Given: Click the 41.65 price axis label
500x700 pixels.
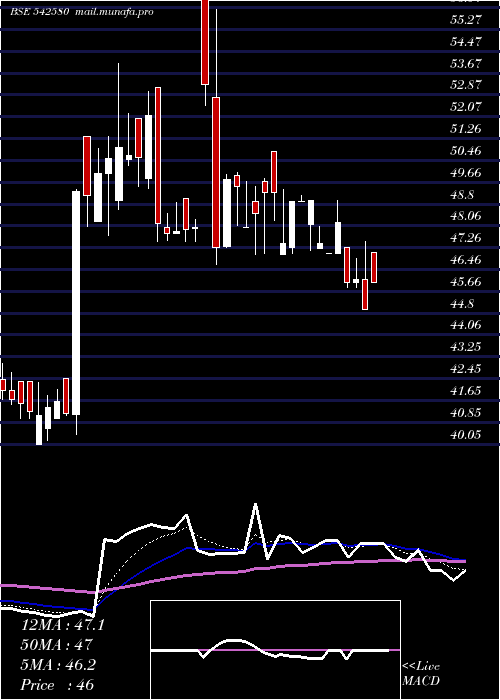Looking at the screenshot, I should tap(467, 390).
